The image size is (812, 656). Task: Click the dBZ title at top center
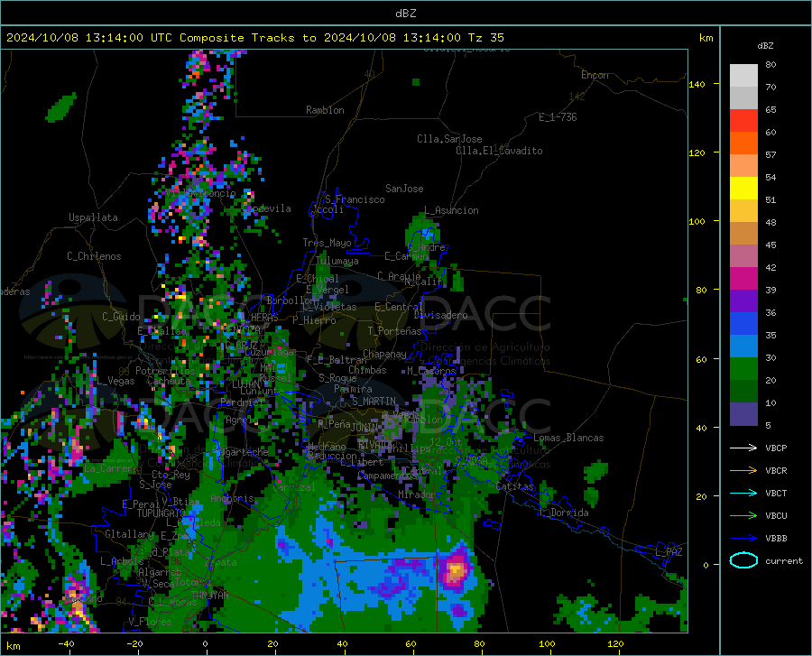[405, 14]
